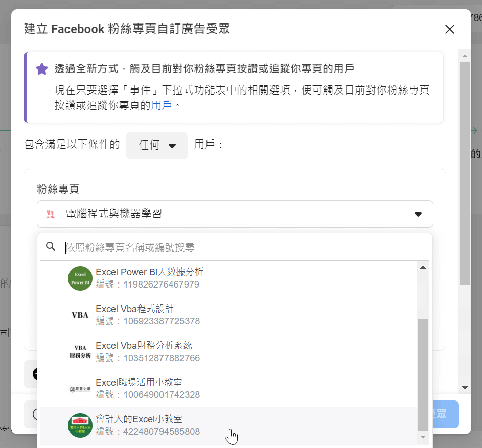The image size is (482, 448).
Task: Select Excel Vba程式設計 page
Action: (228, 315)
